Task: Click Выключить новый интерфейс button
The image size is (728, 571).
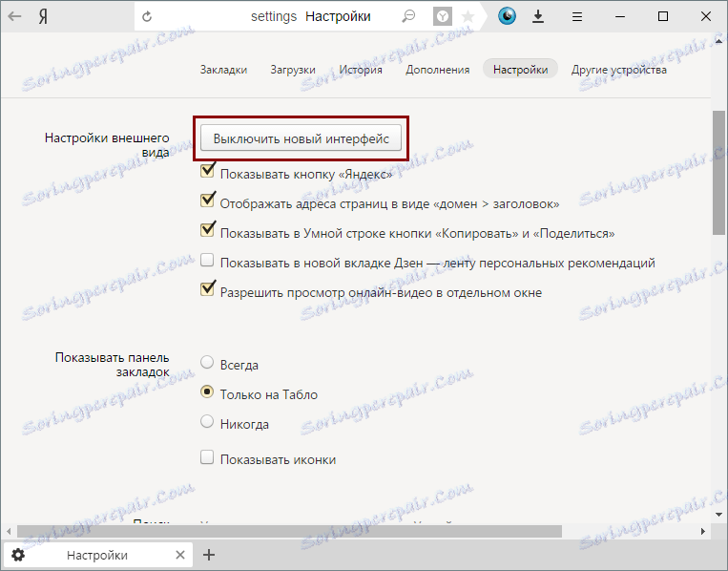Action: tap(301, 138)
